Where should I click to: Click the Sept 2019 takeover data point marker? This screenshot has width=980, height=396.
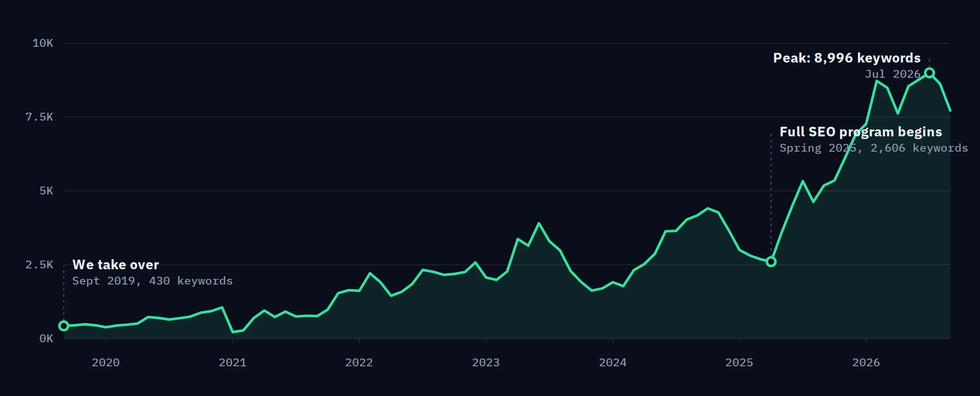tap(64, 326)
